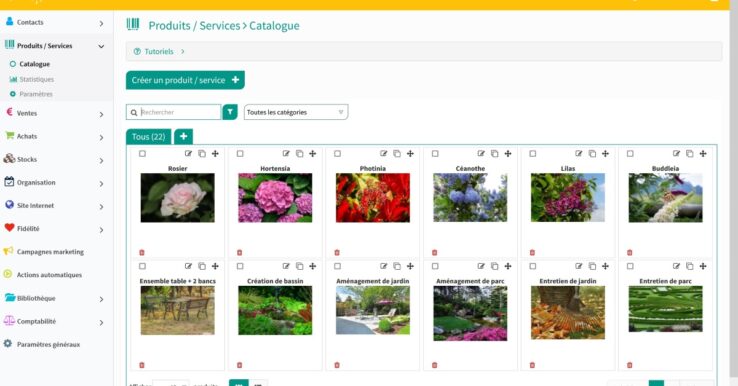Select the Création de bassin checkbox

click(240, 266)
